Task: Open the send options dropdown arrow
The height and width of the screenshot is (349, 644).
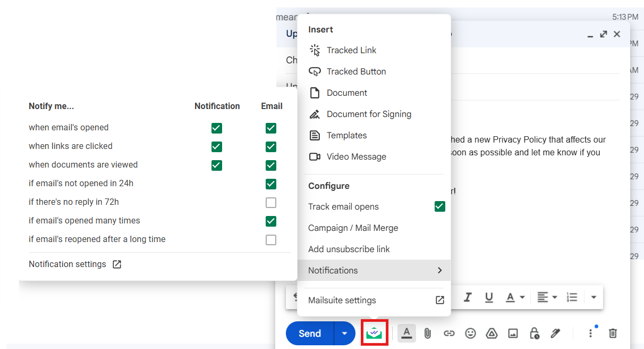Action: pyautogui.click(x=344, y=334)
